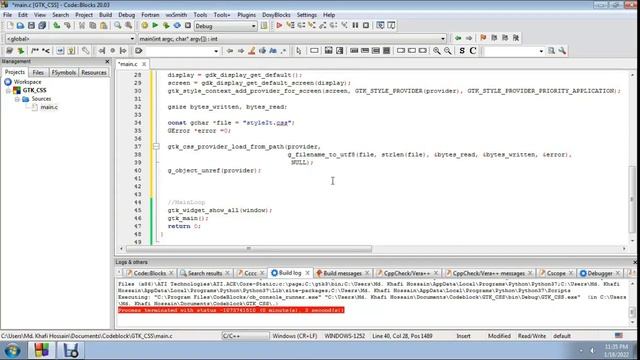Click the clock in system tray
This screenshot has width=640, height=360.
tap(616, 351)
